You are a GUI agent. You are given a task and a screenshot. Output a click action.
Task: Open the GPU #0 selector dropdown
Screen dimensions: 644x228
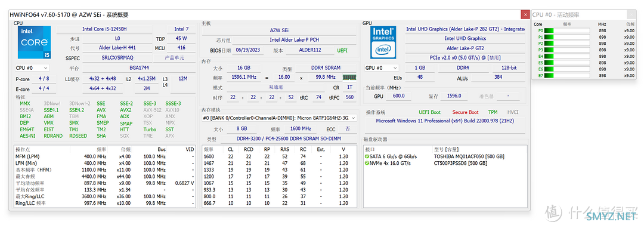(x=382, y=68)
